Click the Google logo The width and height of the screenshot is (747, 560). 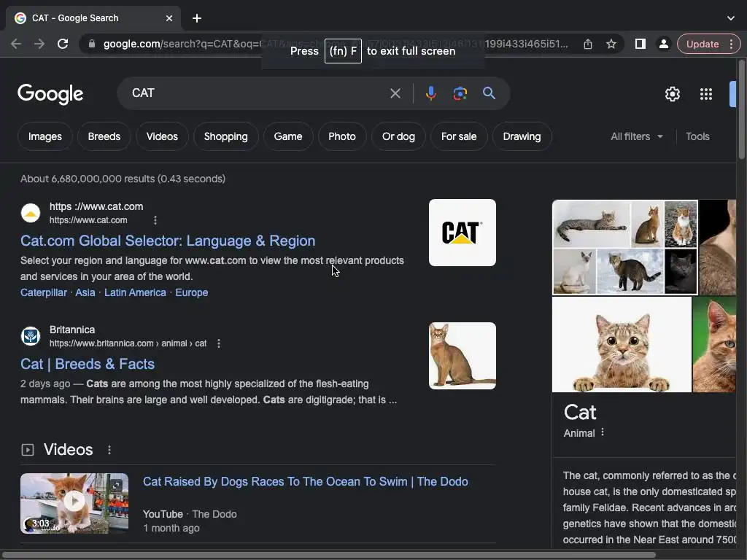50,94
